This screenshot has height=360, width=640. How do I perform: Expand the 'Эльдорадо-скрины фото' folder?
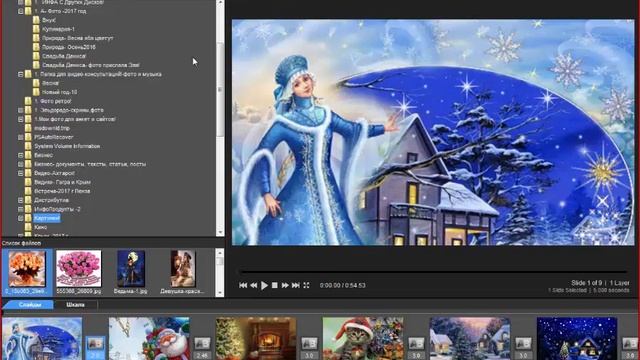click(x=20, y=110)
